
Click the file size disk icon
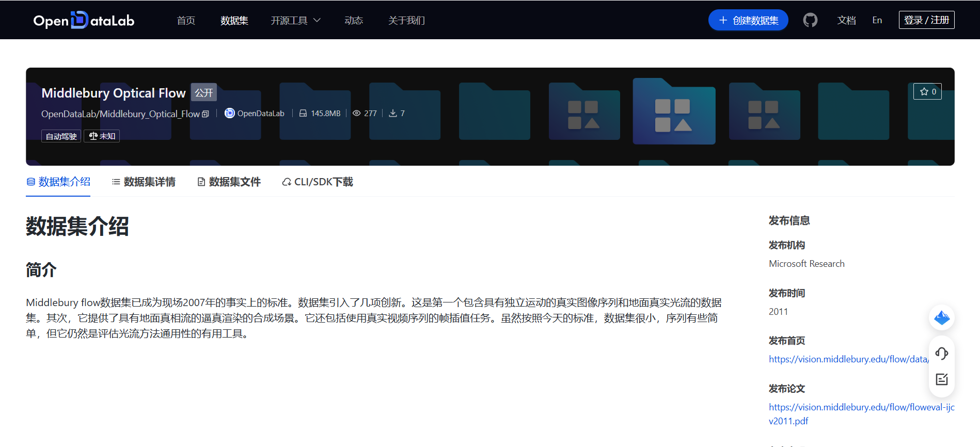tap(303, 113)
